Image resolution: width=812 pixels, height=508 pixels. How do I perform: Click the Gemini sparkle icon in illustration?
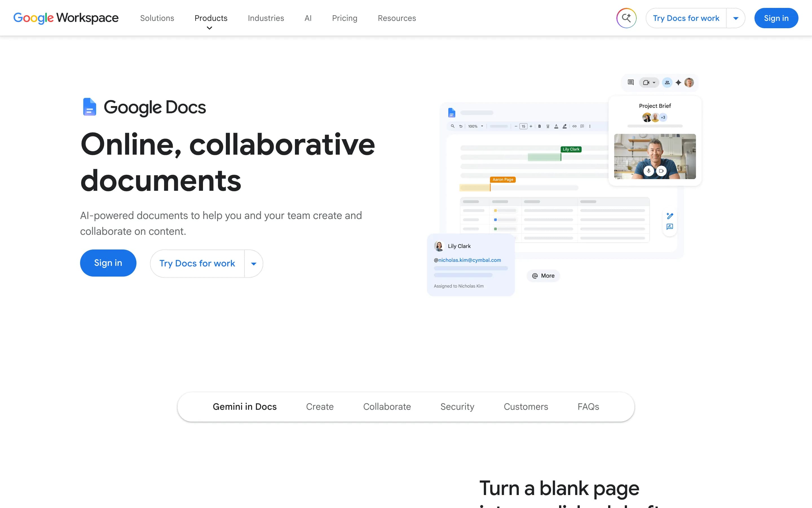[x=678, y=82]
